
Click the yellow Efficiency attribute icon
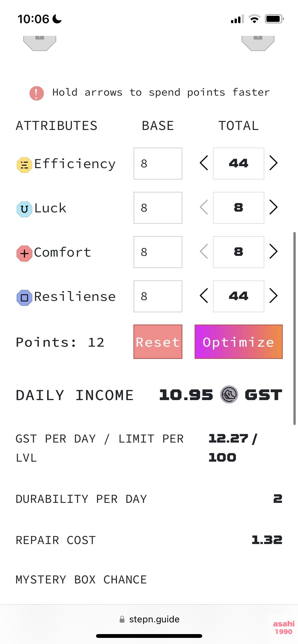[x=24, y=165]
